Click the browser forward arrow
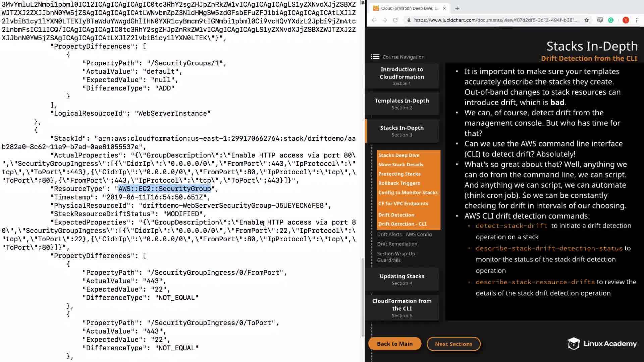The height and width of the screenshot is (362, 644). 385,20
